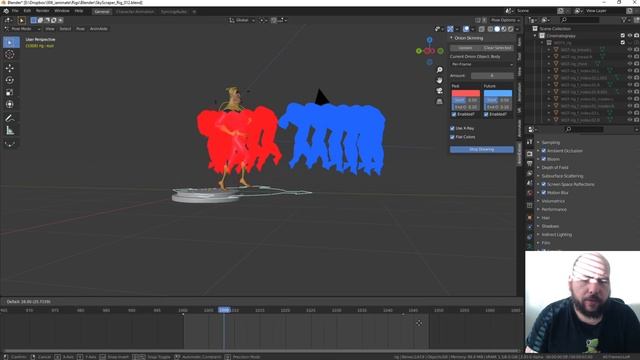Toggle Use X-Ray checkbox
The width and height of the screenshot is (640, 360).
point(452,128)
